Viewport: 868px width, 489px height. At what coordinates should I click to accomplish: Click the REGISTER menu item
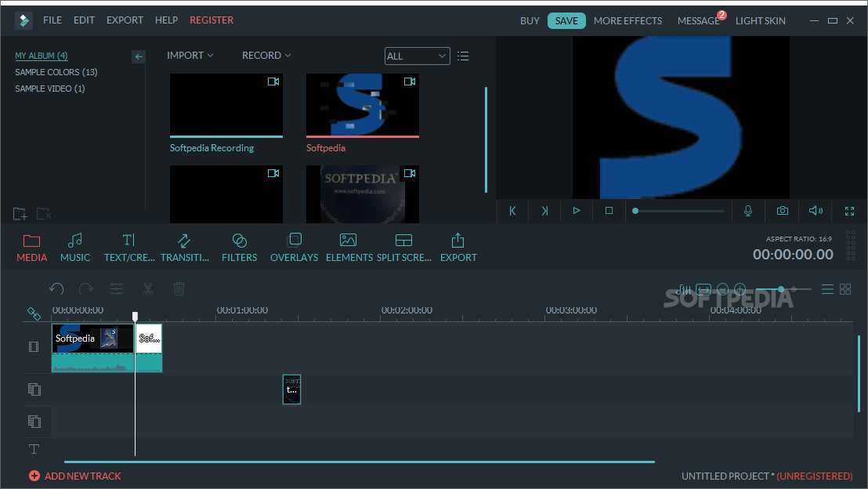[212, 20]
